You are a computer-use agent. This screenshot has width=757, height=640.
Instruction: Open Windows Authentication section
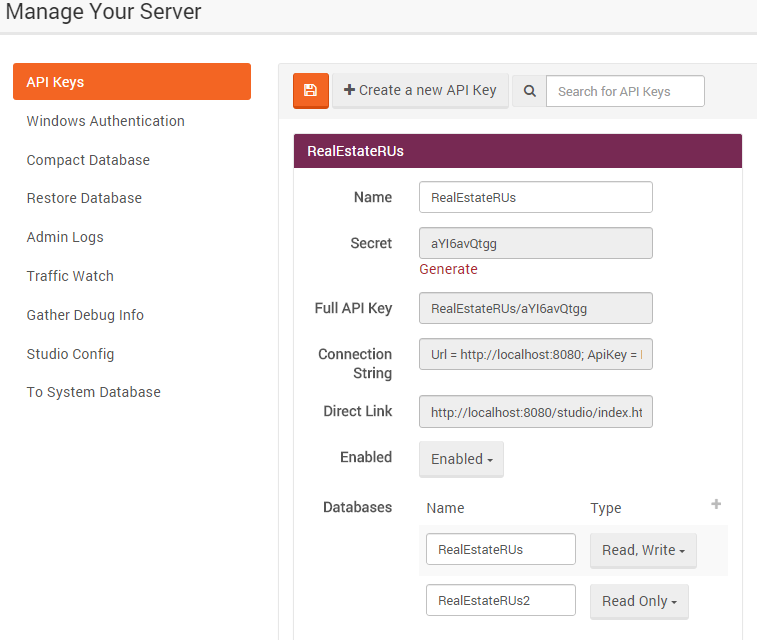point(105,121)
